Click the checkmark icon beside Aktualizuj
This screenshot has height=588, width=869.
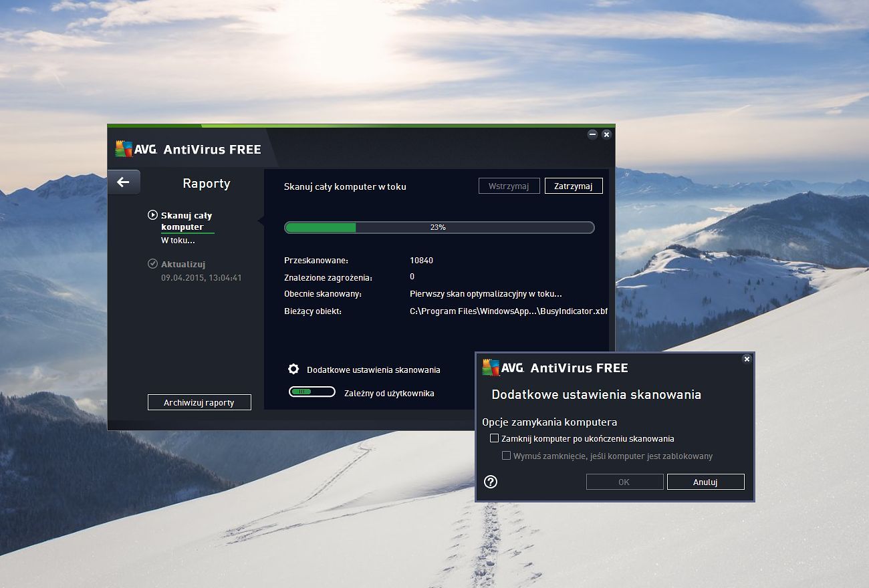tap(152, 263)
